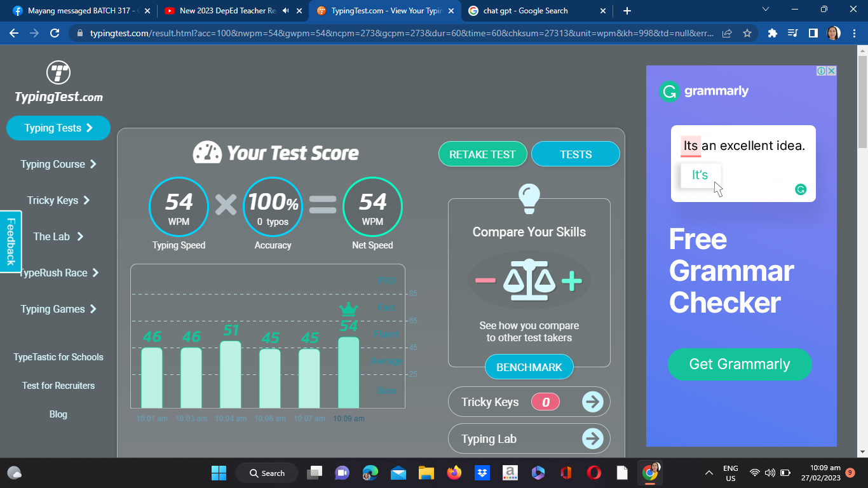This screenshot has height=488, width=868.
Task: Open the Teams Chat taskbar icon
Action: [342, 473]
